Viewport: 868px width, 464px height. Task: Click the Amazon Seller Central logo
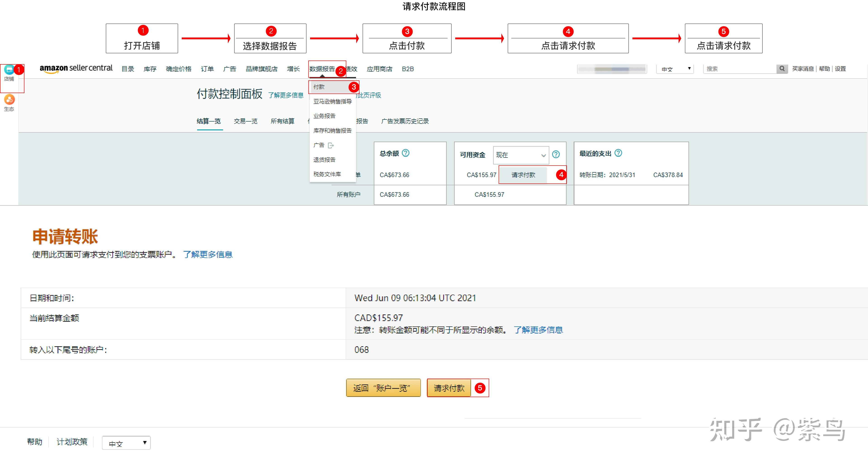click(76, 68)
